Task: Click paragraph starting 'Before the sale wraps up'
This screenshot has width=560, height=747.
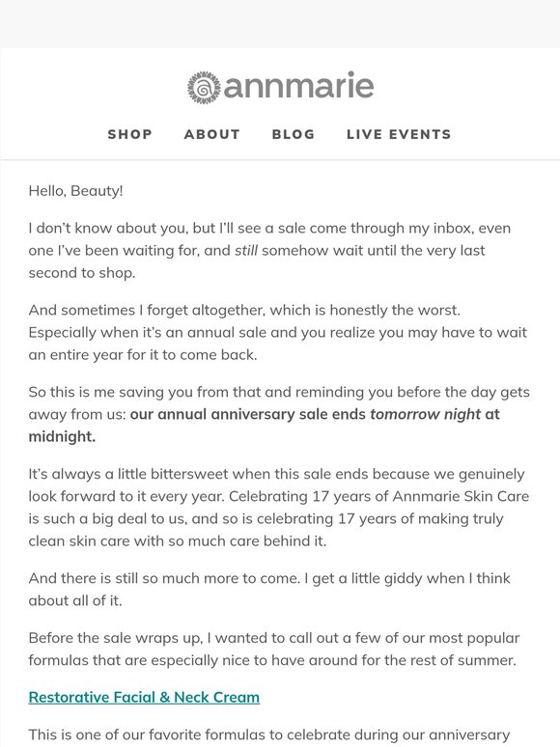Action: coord(273,649)
